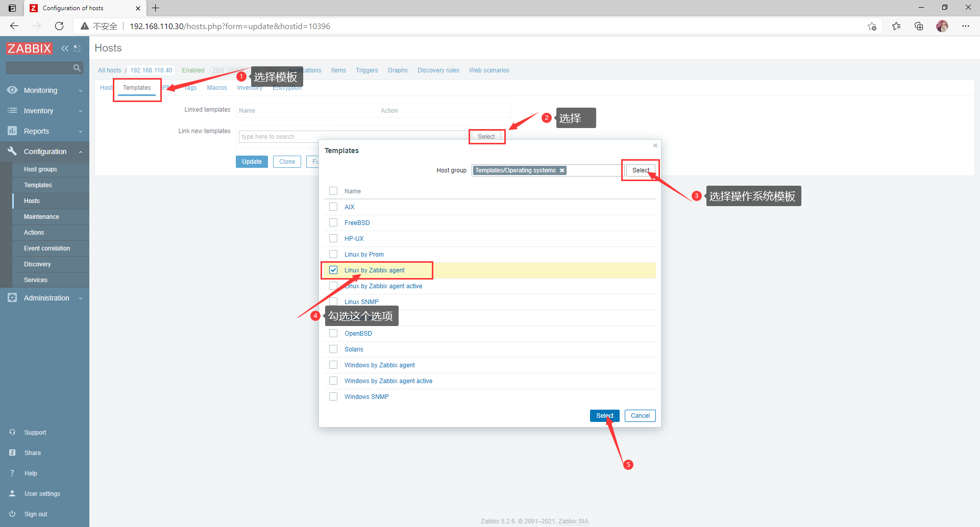Click the blue Select button in popup

click(x=605, y=416)
